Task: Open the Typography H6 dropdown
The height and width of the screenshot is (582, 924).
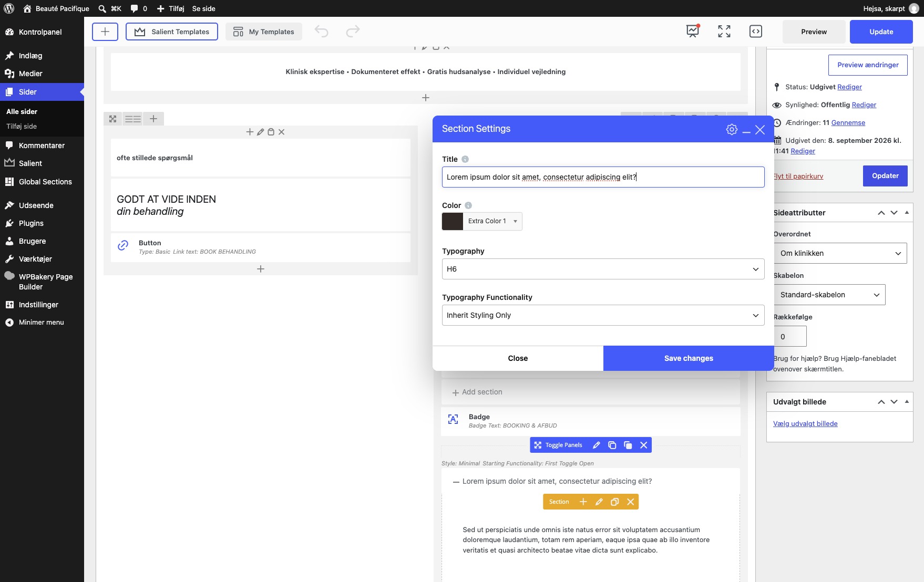Action: (x=603, y=269)
